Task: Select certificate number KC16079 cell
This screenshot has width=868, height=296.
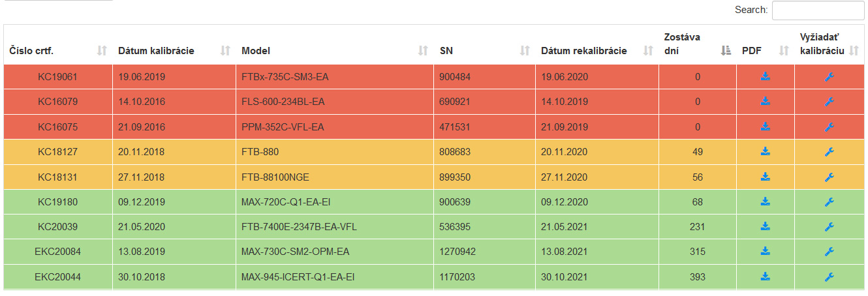Action: click(58, 102)
